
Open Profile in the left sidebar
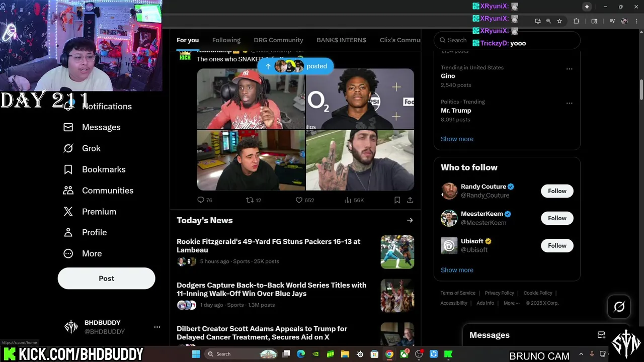pos(85,232)
